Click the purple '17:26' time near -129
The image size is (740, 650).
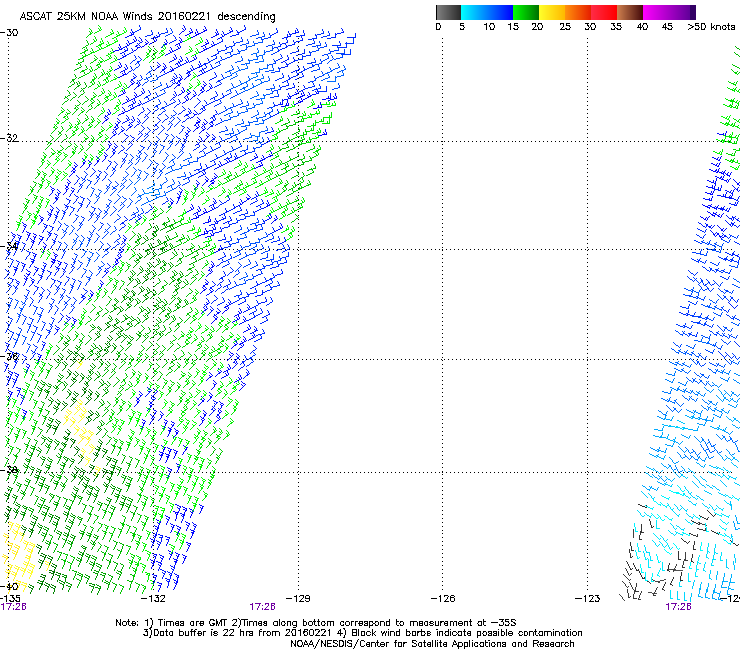(x=262, y=607)
